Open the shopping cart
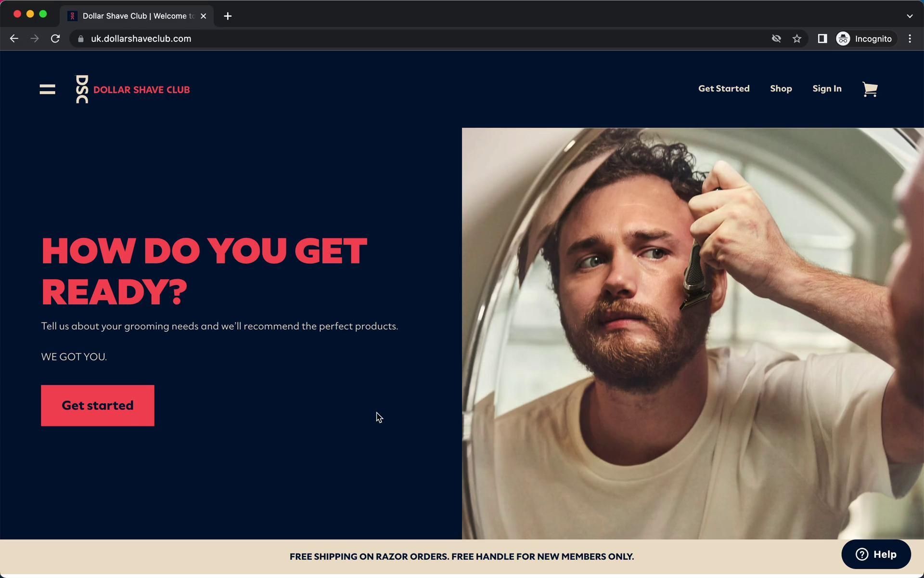 point(870,89)
